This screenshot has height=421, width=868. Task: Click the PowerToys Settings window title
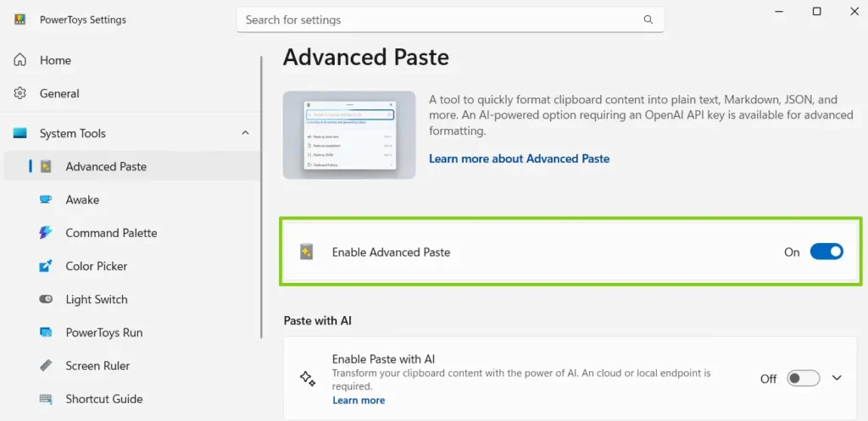(83, 20)
